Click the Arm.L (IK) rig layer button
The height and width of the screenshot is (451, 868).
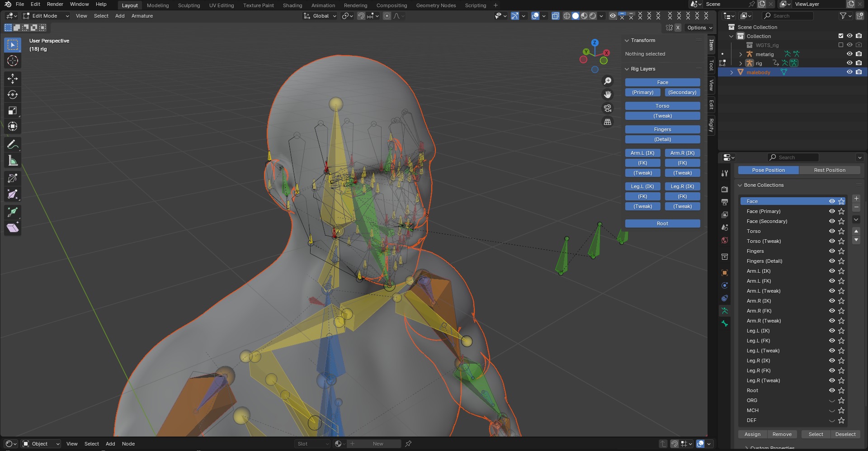(642, 153)
